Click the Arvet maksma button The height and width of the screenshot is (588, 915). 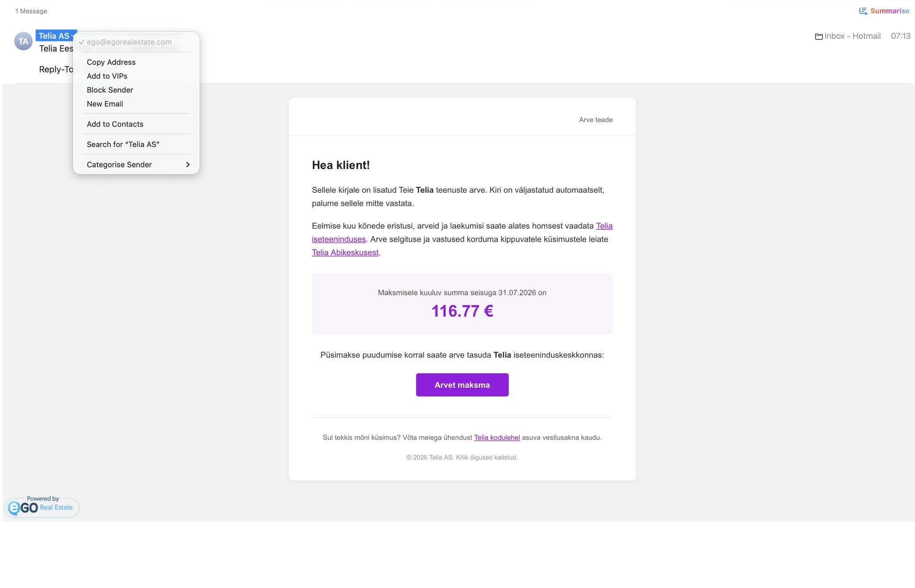(462, 385)
